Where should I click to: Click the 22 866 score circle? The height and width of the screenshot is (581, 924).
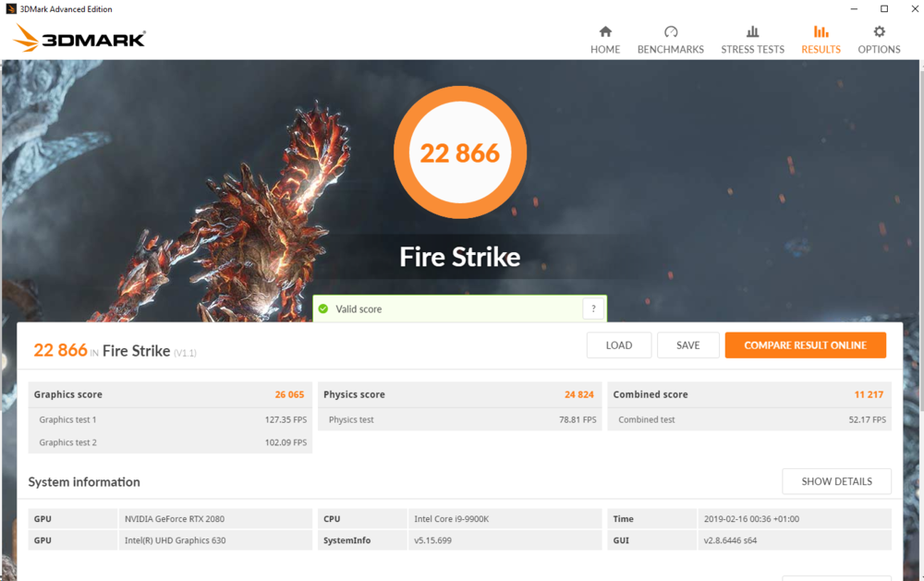[460, 152]
